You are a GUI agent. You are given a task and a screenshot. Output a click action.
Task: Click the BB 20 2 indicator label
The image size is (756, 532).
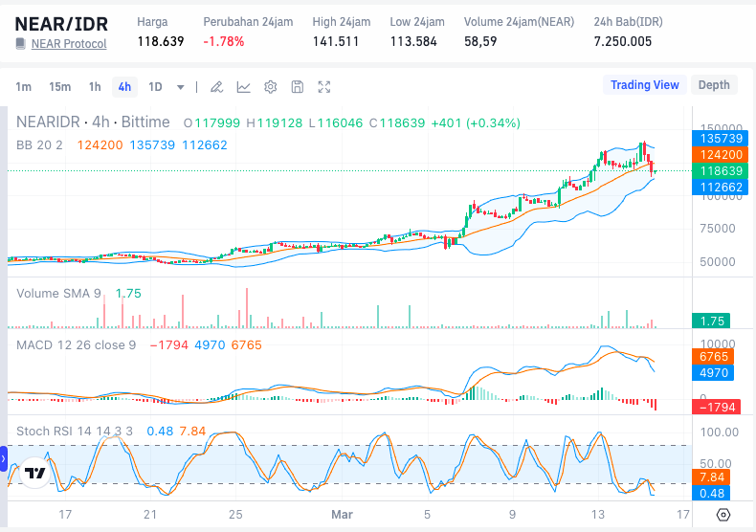(39, 145)
